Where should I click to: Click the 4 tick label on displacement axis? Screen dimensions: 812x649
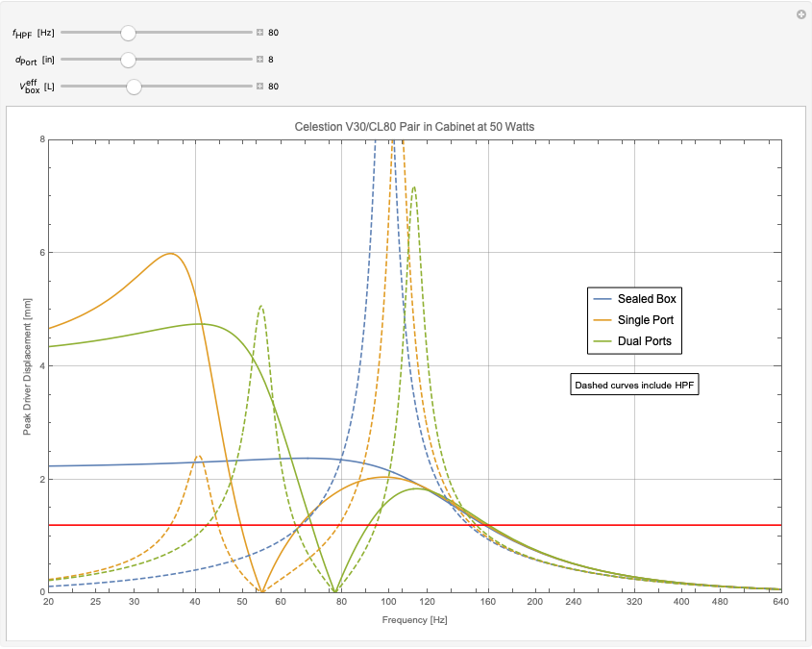point(42,366)
